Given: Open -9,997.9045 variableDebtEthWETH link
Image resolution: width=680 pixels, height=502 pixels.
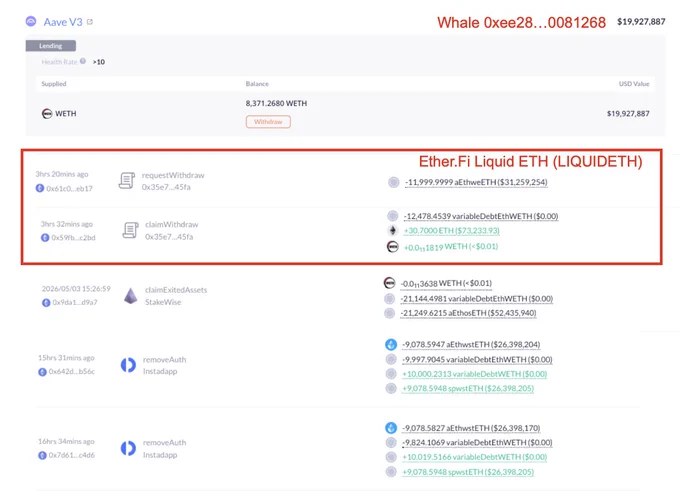Looking at the screenshot, I should (x=477, y=359).
